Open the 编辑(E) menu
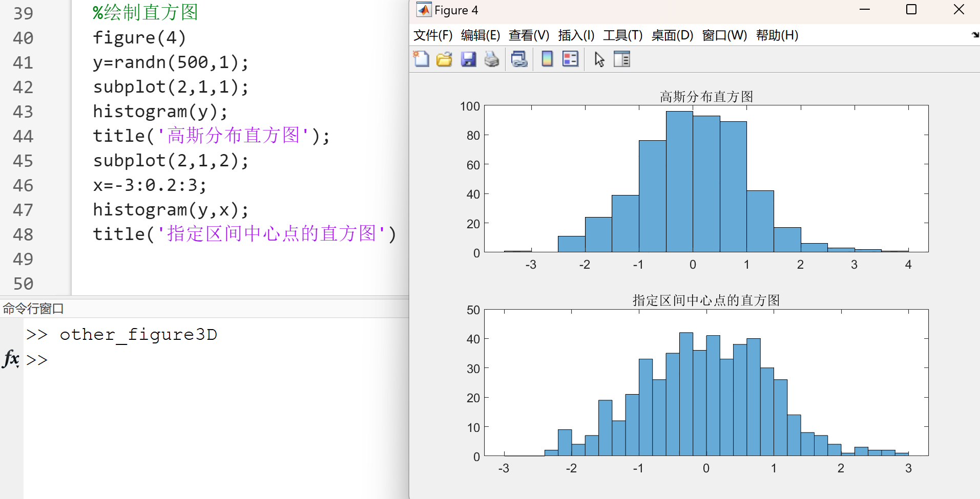 [481, 35]
